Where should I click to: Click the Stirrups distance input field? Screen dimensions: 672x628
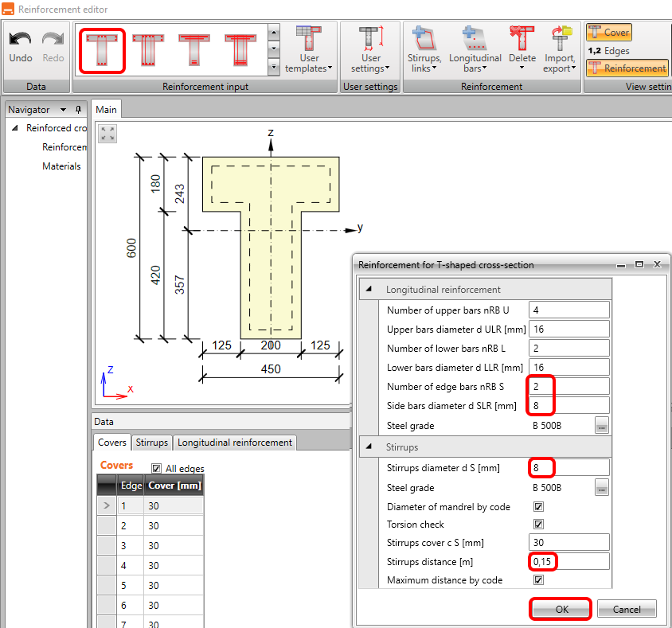tap(568, 561)
